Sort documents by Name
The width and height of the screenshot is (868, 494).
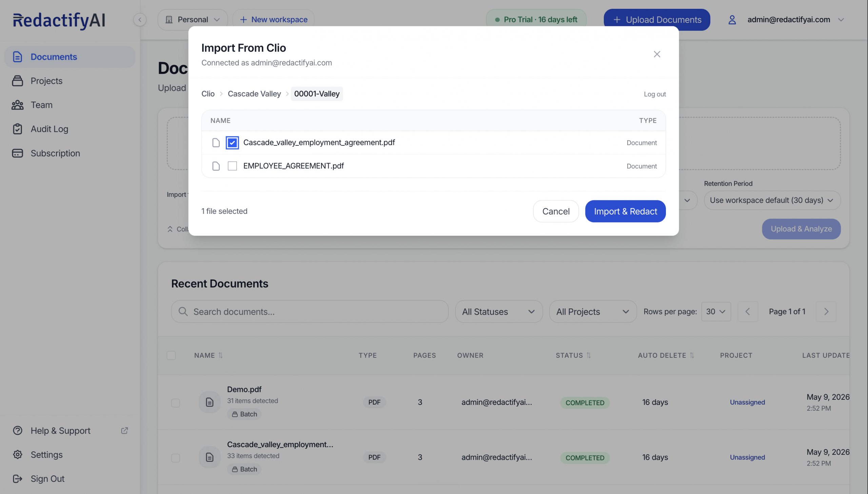point(208,355)
